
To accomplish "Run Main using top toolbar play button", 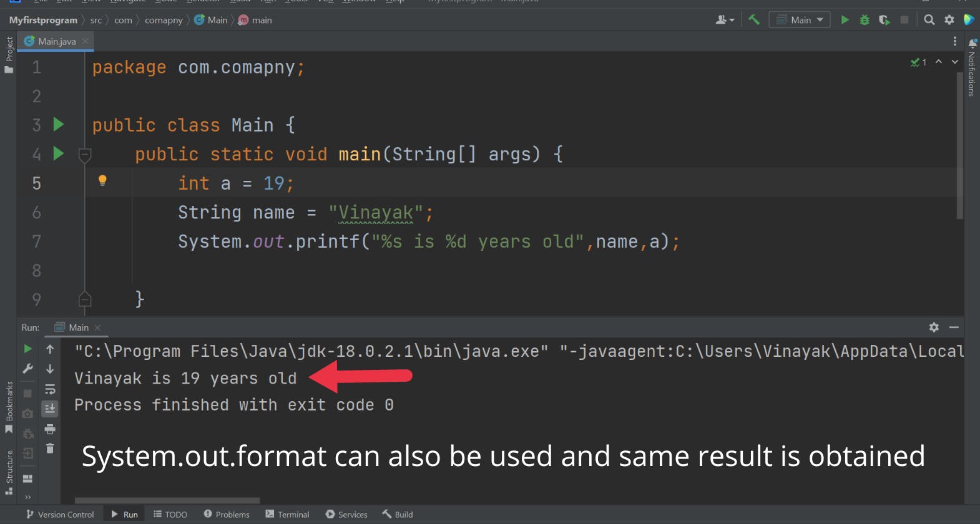I will 845,20.
